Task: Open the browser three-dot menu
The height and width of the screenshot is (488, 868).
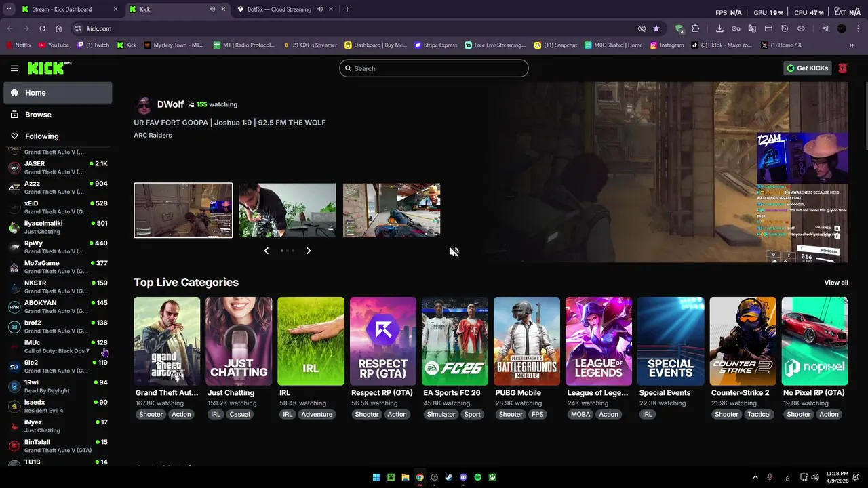Action: [x=858, y=28]
